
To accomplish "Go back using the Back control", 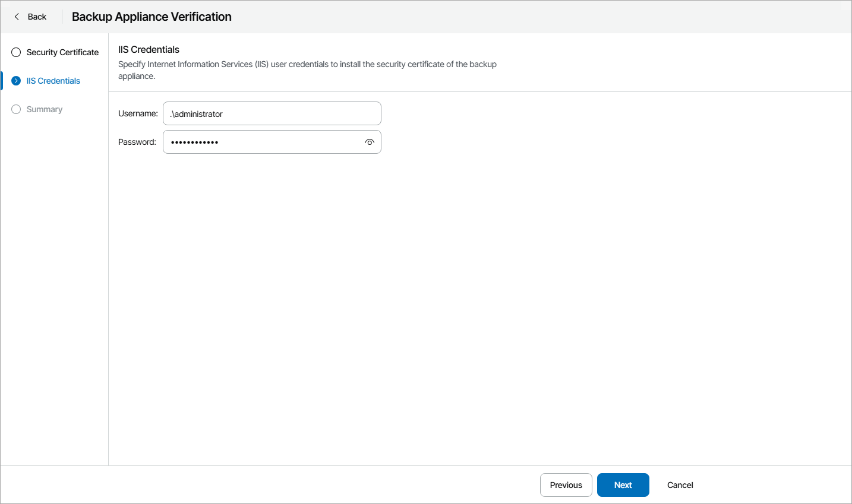I will pos(29,17).
